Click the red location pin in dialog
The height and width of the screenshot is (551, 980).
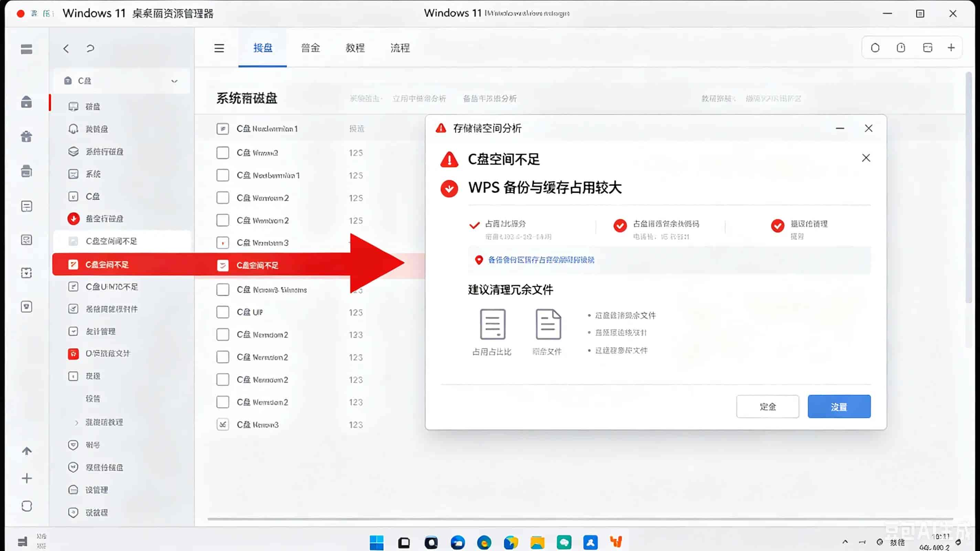pos(479,260)
